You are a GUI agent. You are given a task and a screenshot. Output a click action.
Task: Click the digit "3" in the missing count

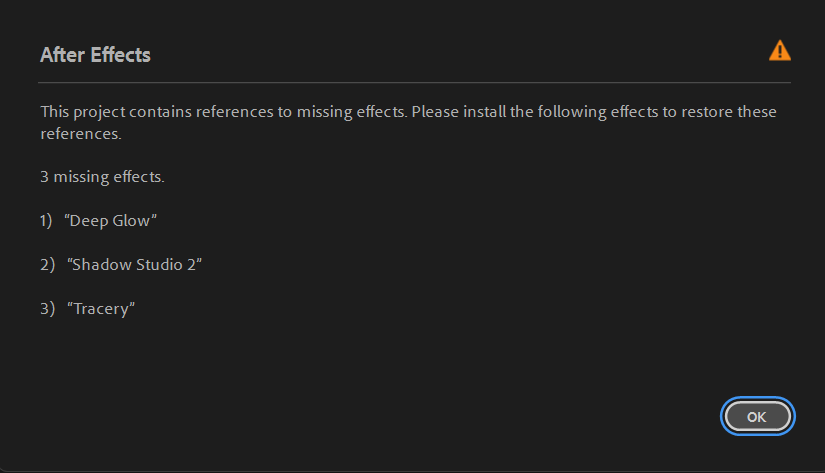point(45,177)
